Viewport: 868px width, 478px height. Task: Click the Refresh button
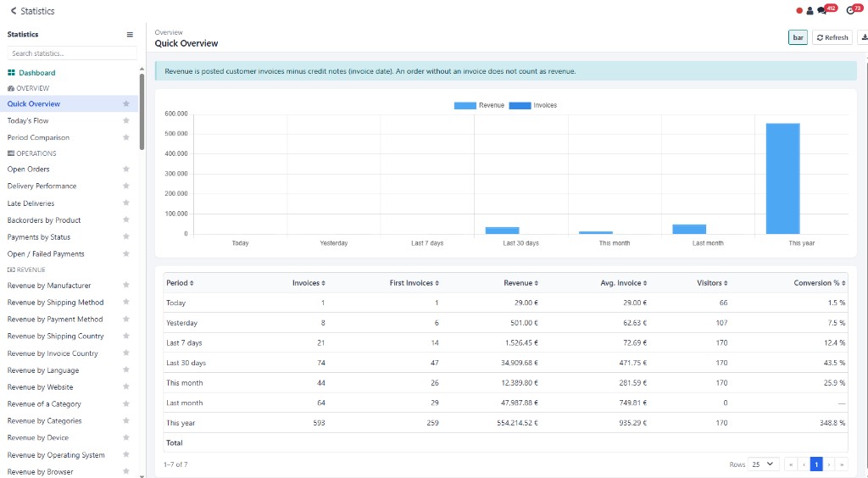(832, 37)
